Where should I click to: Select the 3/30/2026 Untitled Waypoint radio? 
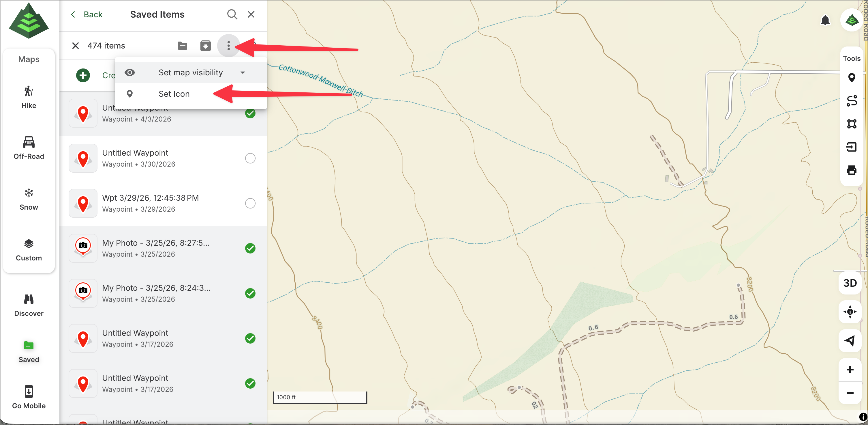click(250, 158)
